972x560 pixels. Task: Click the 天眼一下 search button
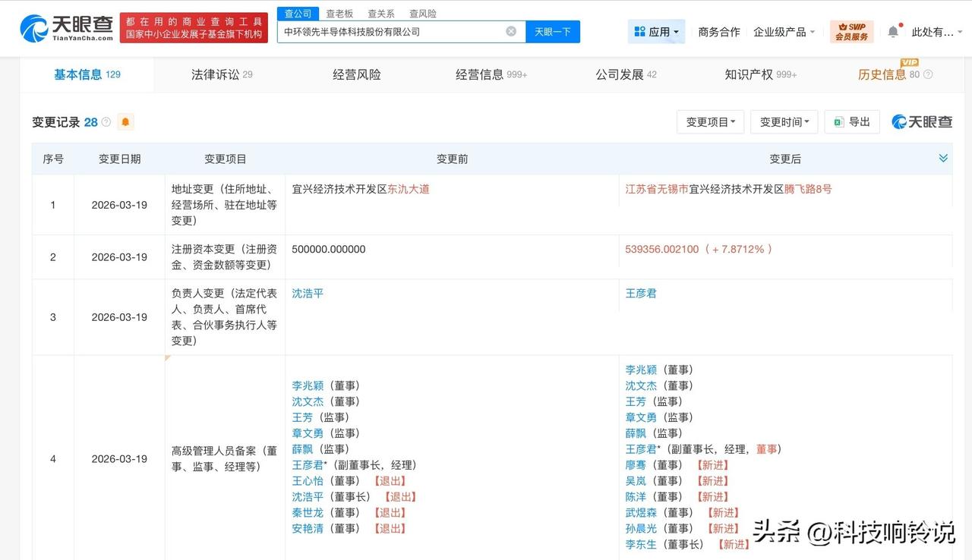tap(553, 32)
